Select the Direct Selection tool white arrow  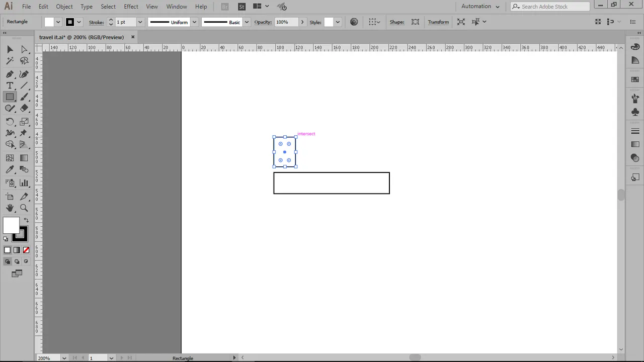[24, 49]
